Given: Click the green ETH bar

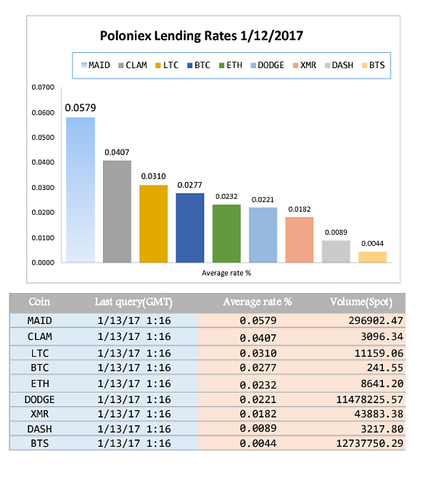Looking at the screenshot, I should [227, 234].
